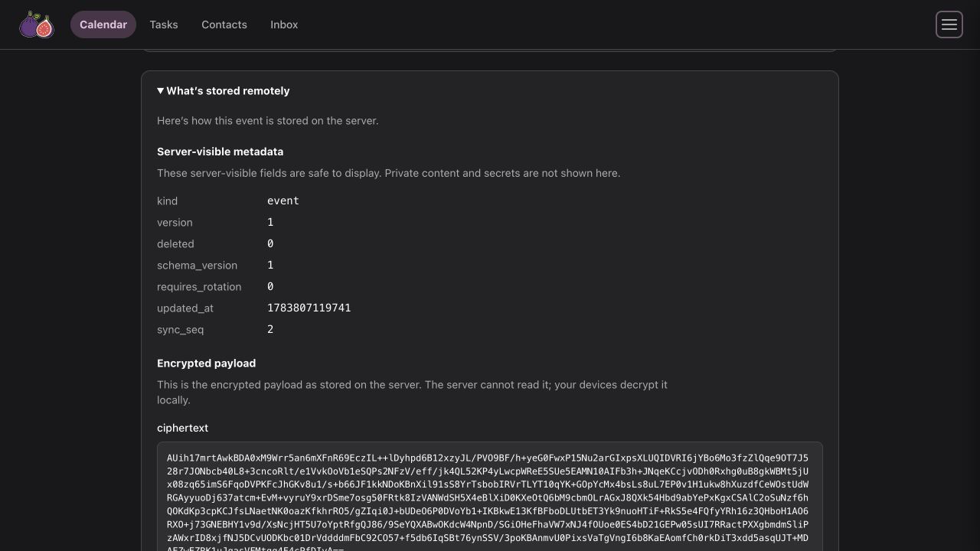Click the 'sync_seq' field label
Screen dimensions: 980x551
180,330
